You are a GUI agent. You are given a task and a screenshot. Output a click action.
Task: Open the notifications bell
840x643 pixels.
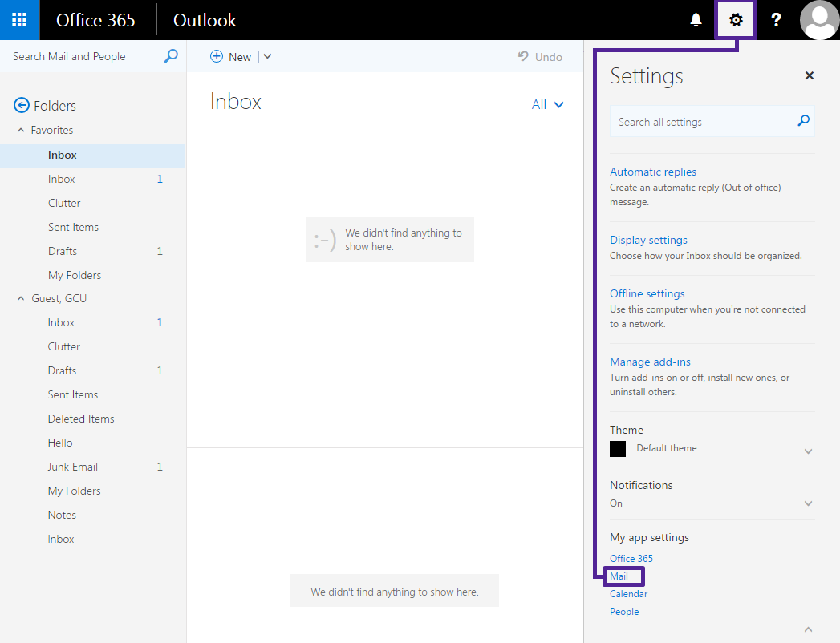[x=696, y=20]
